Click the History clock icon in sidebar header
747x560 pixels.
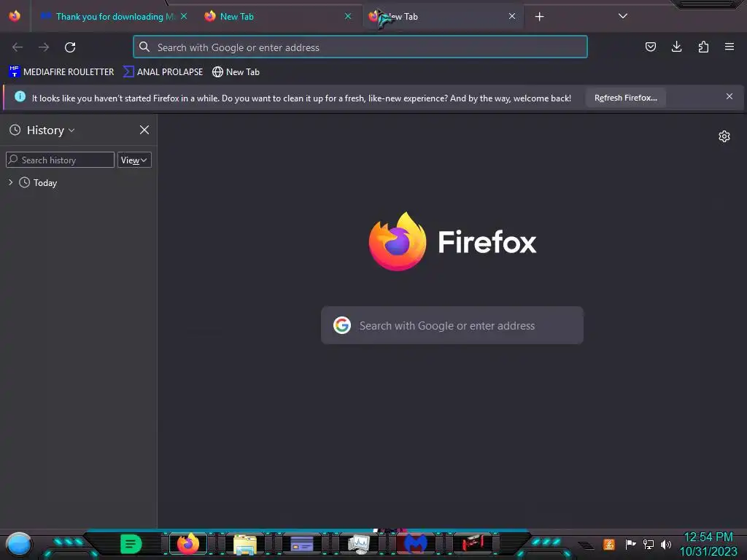click(15, 130)
